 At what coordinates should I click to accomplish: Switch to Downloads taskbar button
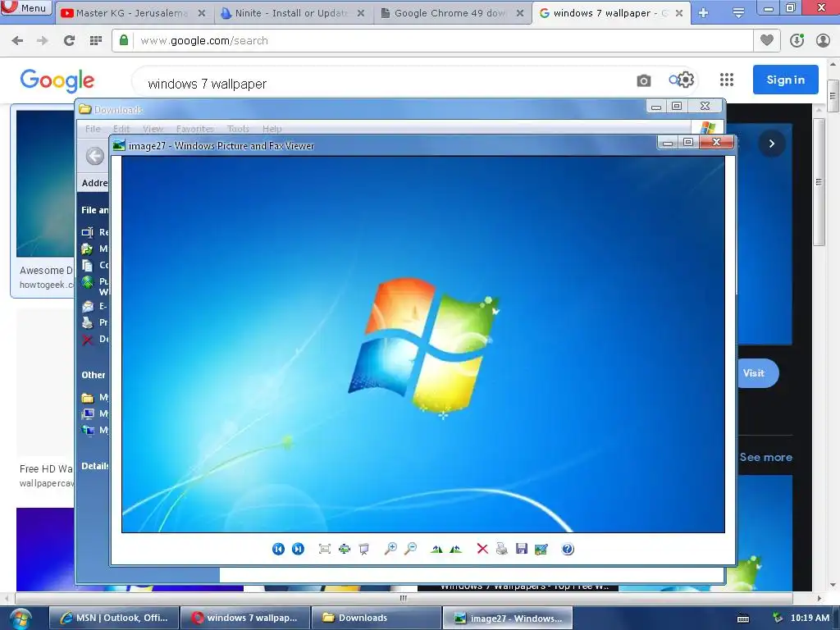click(376, 618)
